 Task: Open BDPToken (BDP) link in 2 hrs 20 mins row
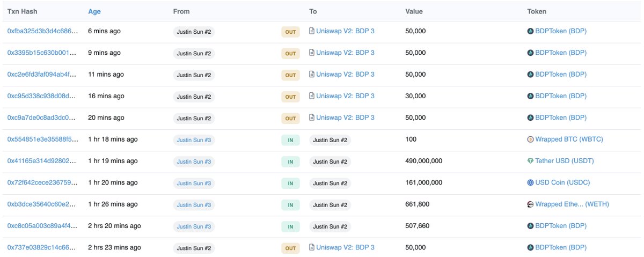[561, 226]
